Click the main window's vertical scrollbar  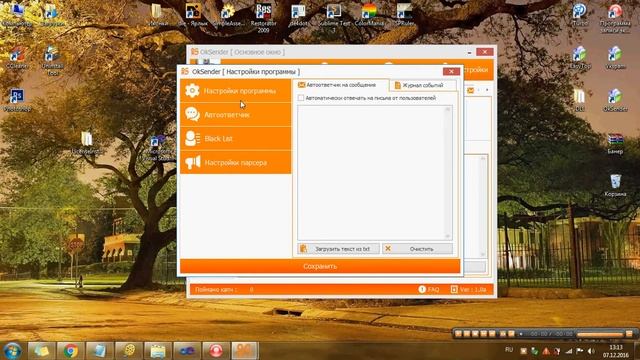point(483,206)
